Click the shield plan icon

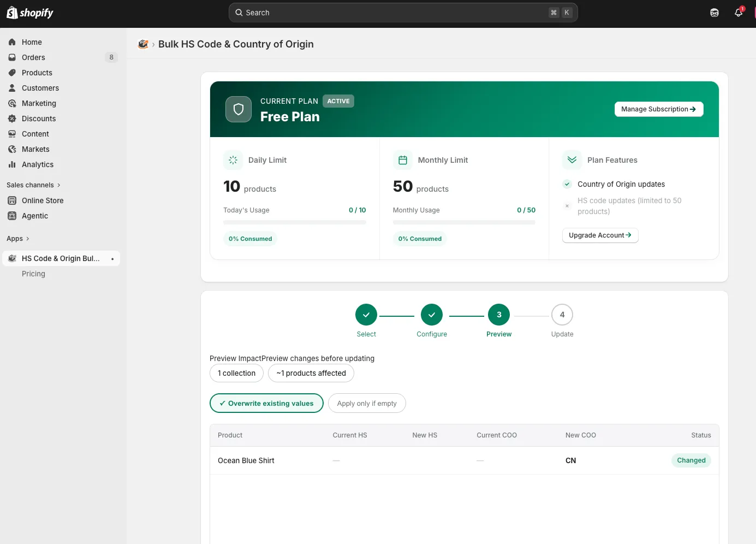[239, 109]
